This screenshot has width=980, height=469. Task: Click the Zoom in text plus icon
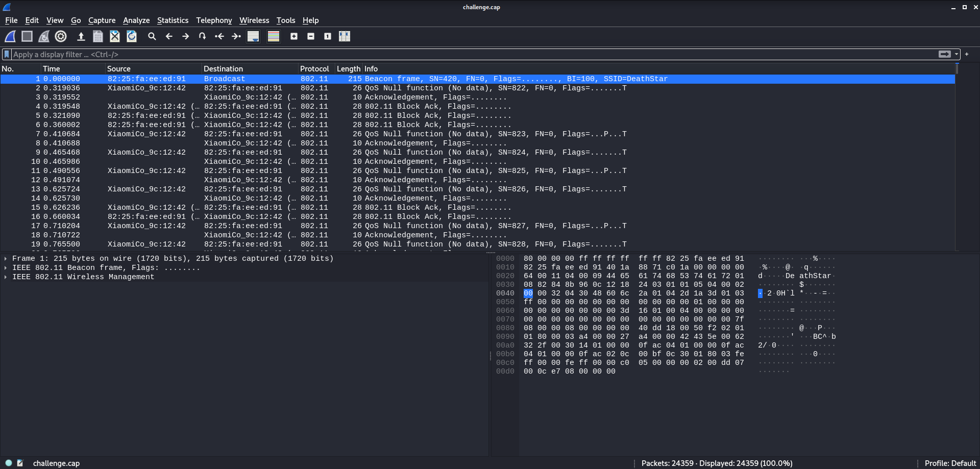click(x=294, y=36)
